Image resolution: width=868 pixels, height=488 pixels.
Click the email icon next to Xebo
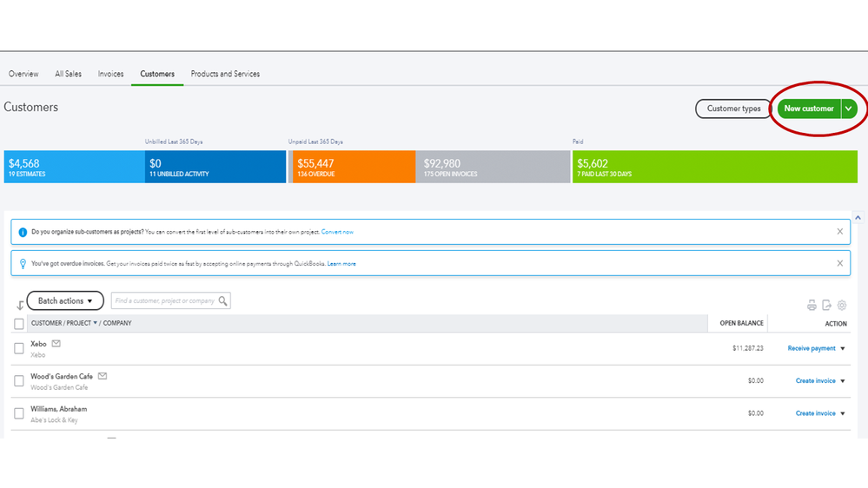(x=56, y=344)
